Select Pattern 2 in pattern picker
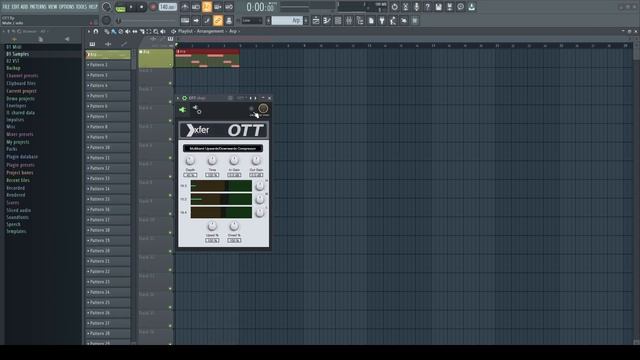640x360 pixels. 108,65
